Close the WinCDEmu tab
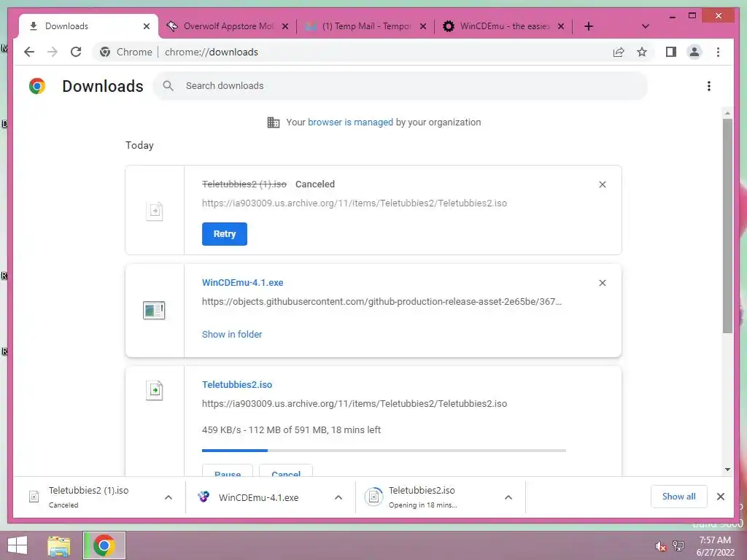This screenshot has width=747, height=560. pos(561,26)
